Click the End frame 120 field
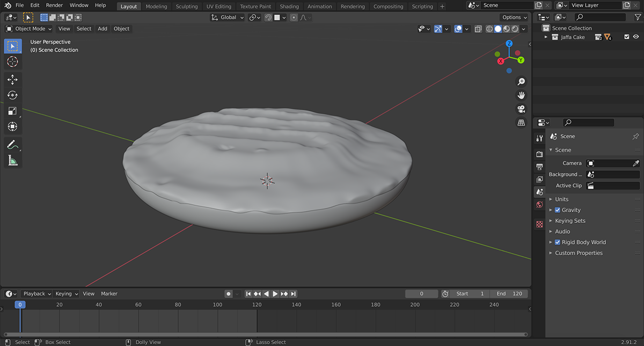Screen dimensions: 644x346 pos(510,294)
